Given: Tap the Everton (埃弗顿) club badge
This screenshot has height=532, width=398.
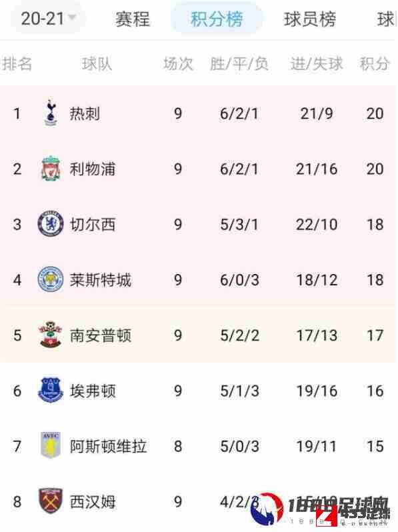Looking at the screenshot, I should (x=51, y=390).
